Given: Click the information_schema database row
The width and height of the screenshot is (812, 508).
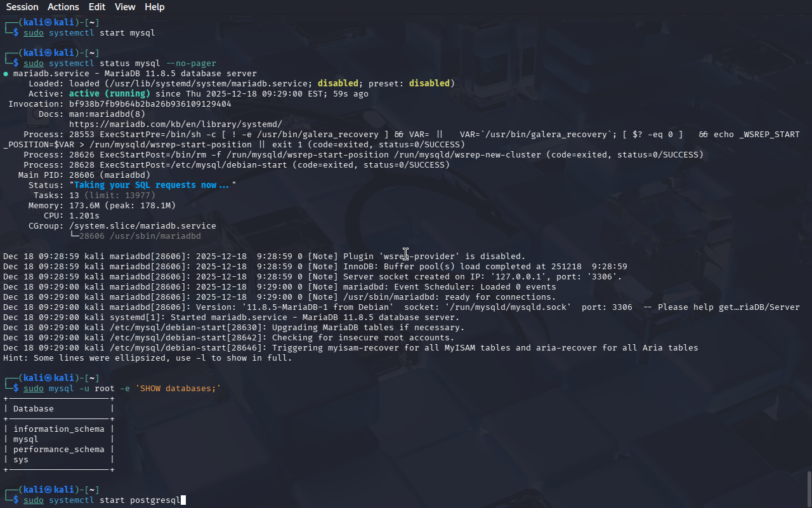Looking at the screenshot, I should [x=58, y=429].
